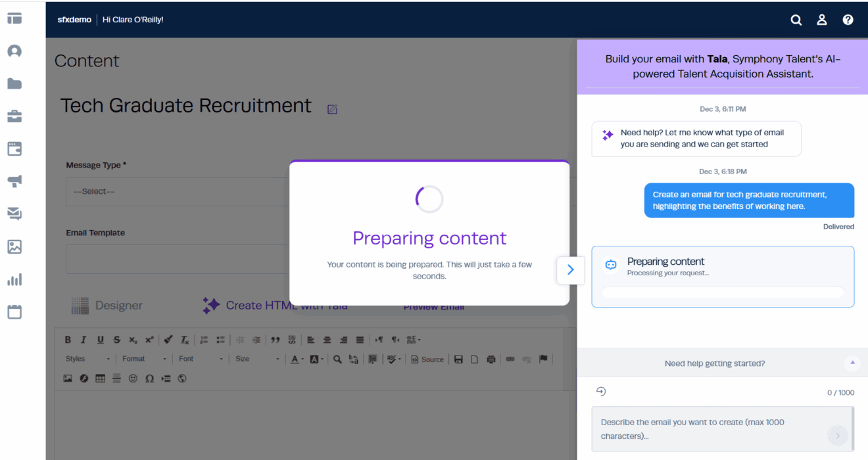The width and height of the screenshot is (868, 460).
Task: Insert a special character using the Omega icon
Action: tap(149, 379)
